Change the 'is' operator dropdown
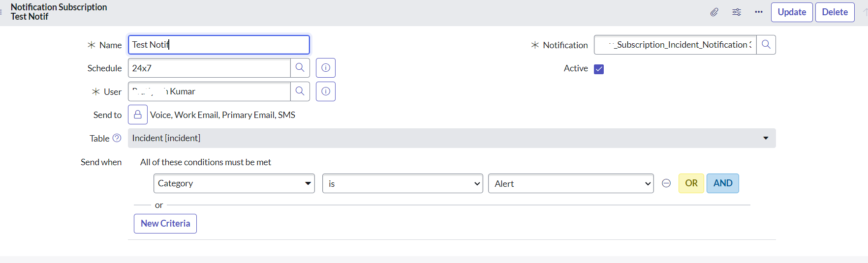This screenshot has height=263, width=868. point(403,183)
